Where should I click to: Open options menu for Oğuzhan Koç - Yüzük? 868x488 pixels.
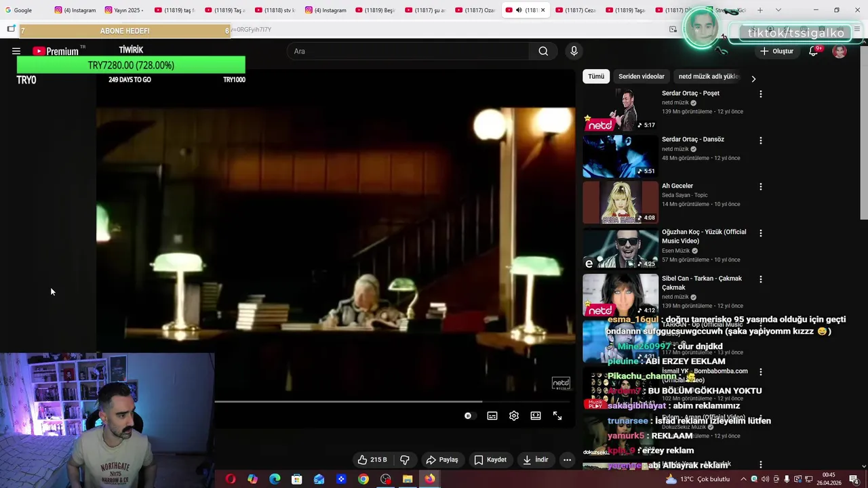click(760, 233)
